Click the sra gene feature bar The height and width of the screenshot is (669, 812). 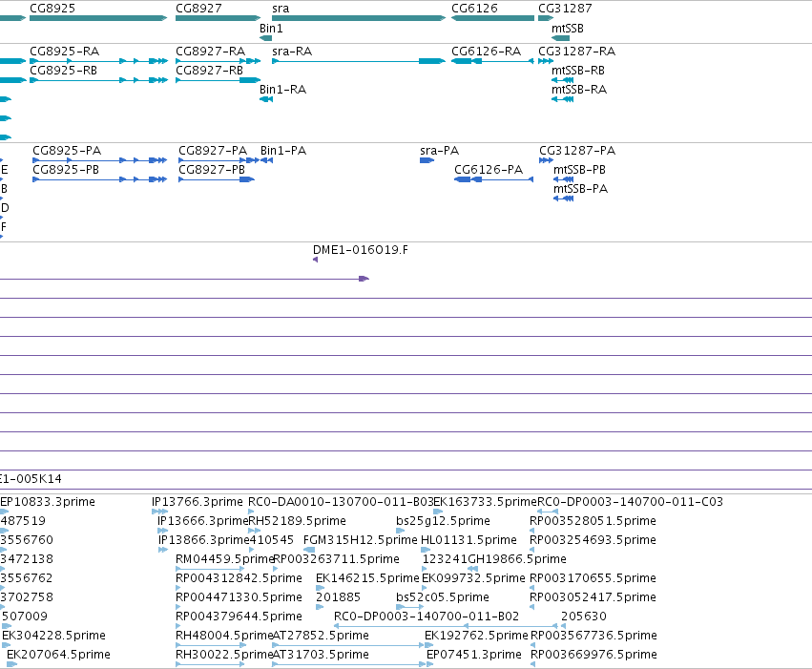[x=359, y=18]
